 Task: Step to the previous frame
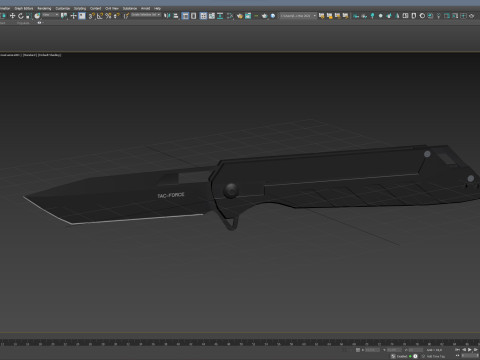click(464, 350)
